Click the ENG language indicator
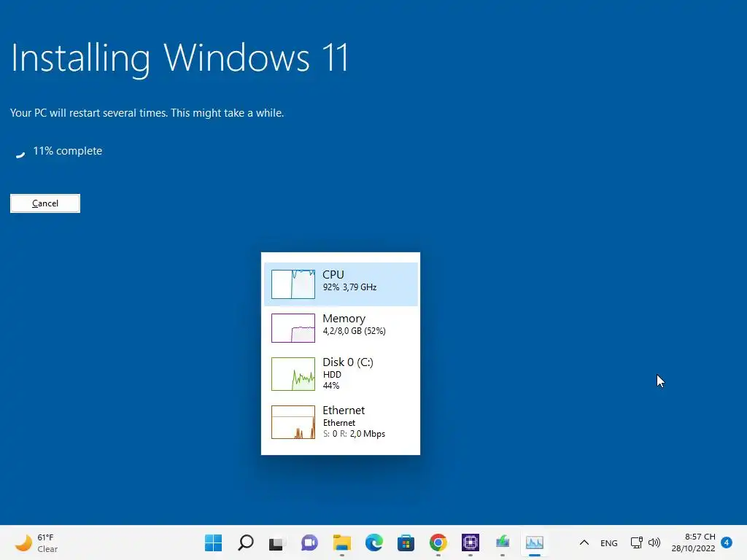Screen dimensions: 747x560 [609, 542]
